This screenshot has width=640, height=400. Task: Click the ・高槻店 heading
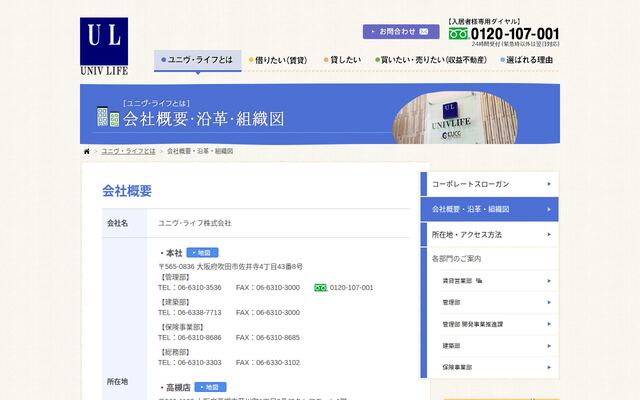coord(175,387)
